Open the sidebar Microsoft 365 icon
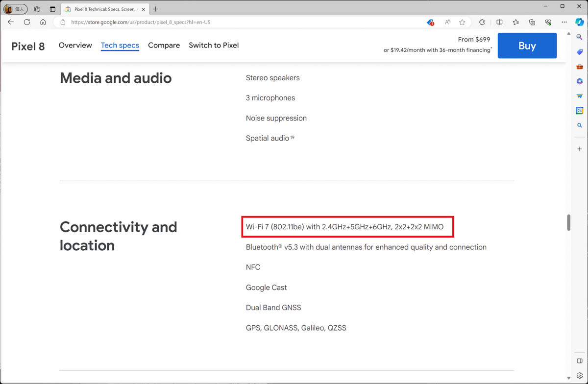This screenshot has width=588, height=384. pos(579,81)
